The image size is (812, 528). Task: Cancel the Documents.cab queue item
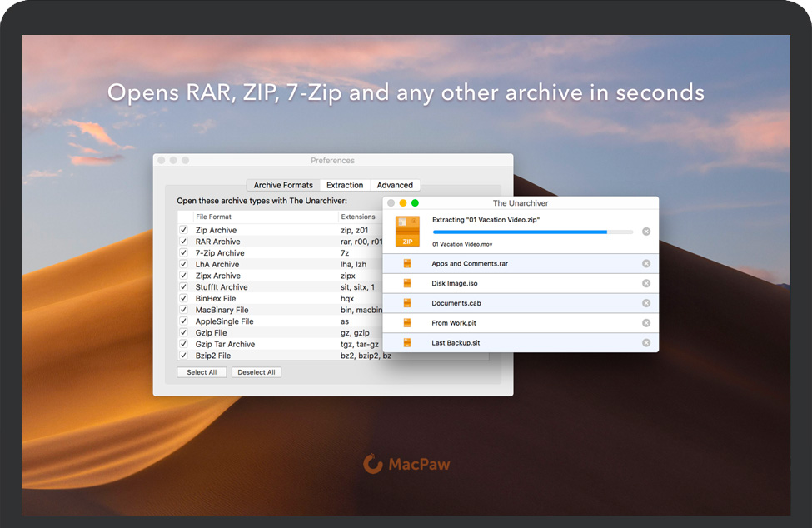coord(646,304)
